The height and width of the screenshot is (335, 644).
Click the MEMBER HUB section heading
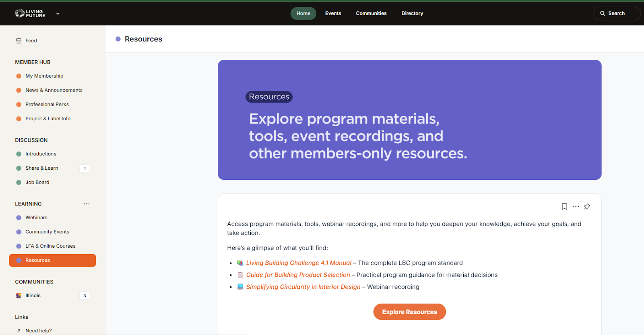point(33,62)
